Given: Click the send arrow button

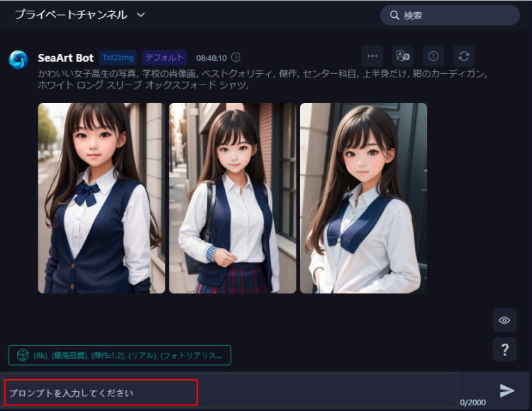Looking at the screenshot, I should [x=507, y=390].
